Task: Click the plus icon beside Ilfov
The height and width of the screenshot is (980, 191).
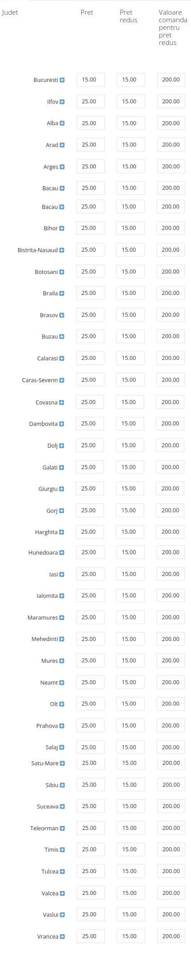Action: (x=62, y=102)
